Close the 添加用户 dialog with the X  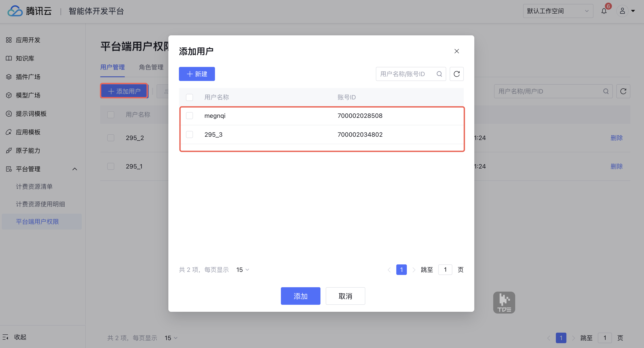click(x=456, y=51)
